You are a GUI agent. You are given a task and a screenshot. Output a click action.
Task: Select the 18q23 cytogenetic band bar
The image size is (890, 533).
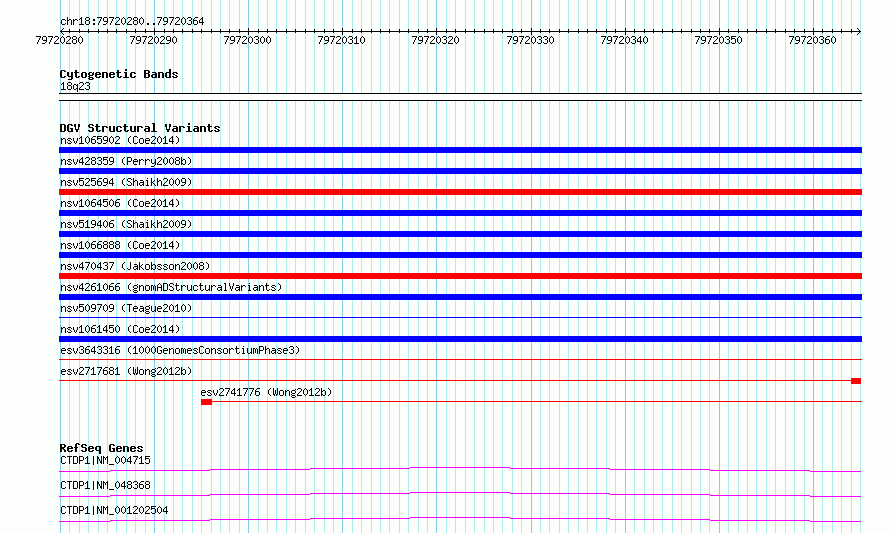click(x=460, y=97)
